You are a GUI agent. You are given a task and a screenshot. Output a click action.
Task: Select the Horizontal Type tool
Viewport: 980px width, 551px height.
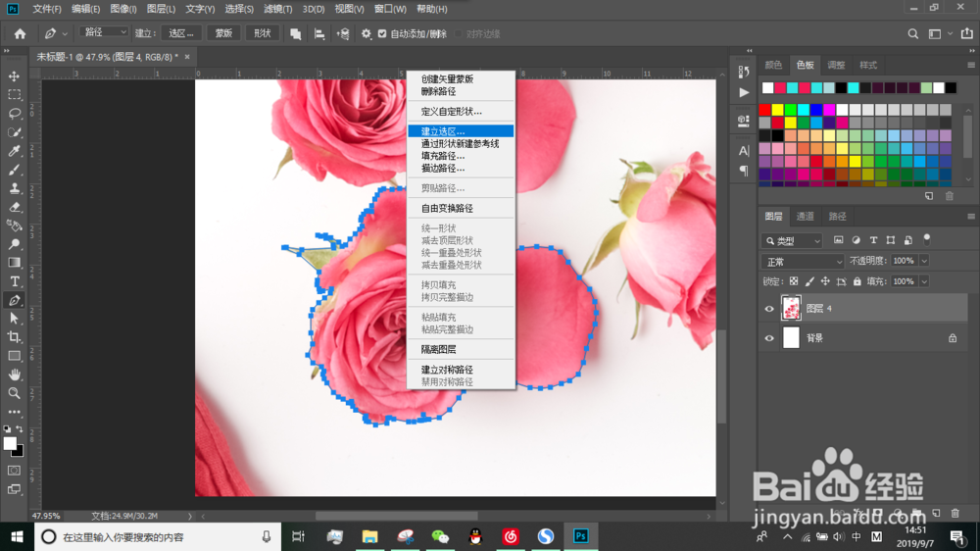[14, 281]
